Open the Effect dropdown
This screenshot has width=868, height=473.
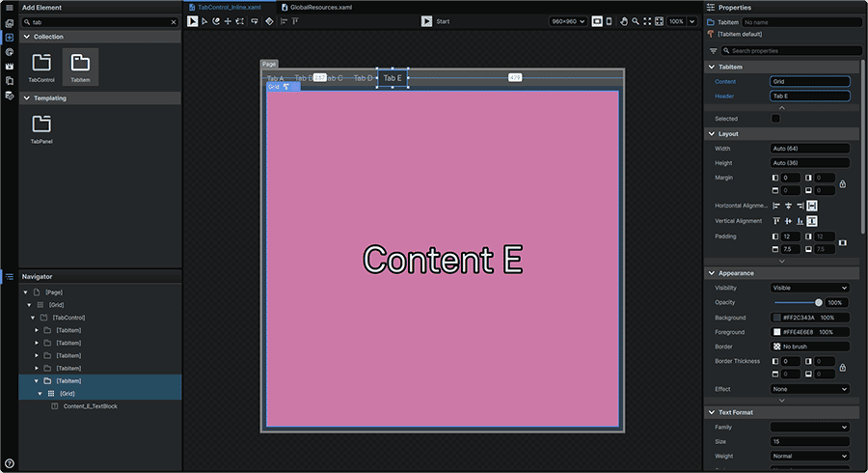[x=810, y=389]
